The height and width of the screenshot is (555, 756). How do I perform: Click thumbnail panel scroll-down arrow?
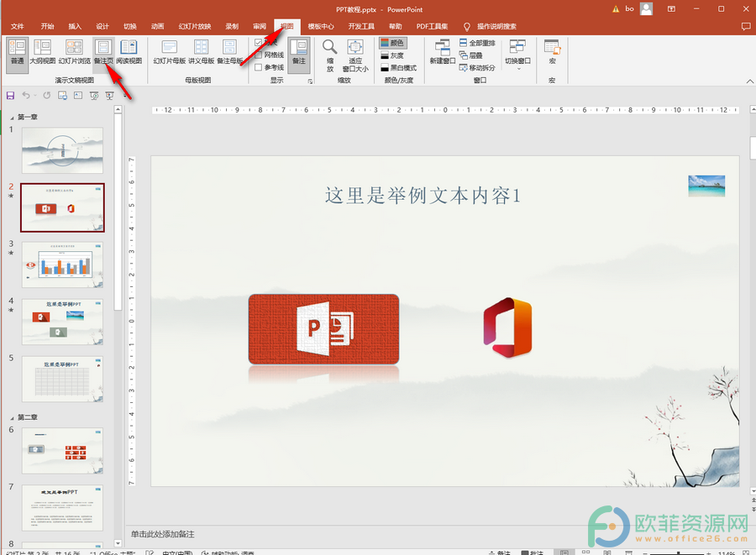pyautogui.click(x=118, y=543)
